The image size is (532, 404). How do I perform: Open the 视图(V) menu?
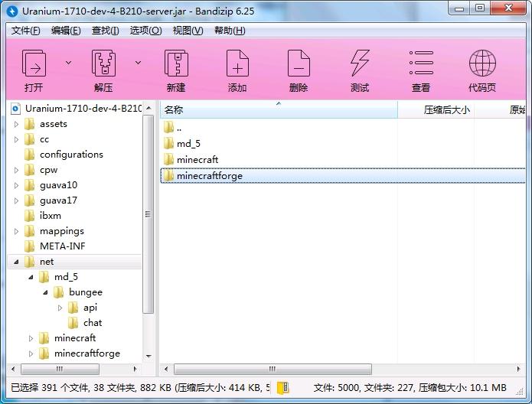point(188,31)
